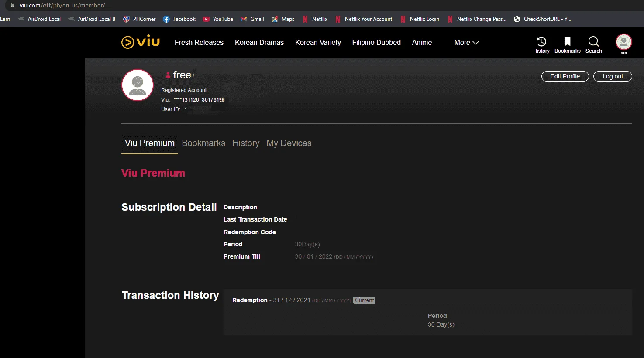Viewport: 644px width, 358px height.
Task: Open the PHCorner bookmark
Action: [139, 19]
